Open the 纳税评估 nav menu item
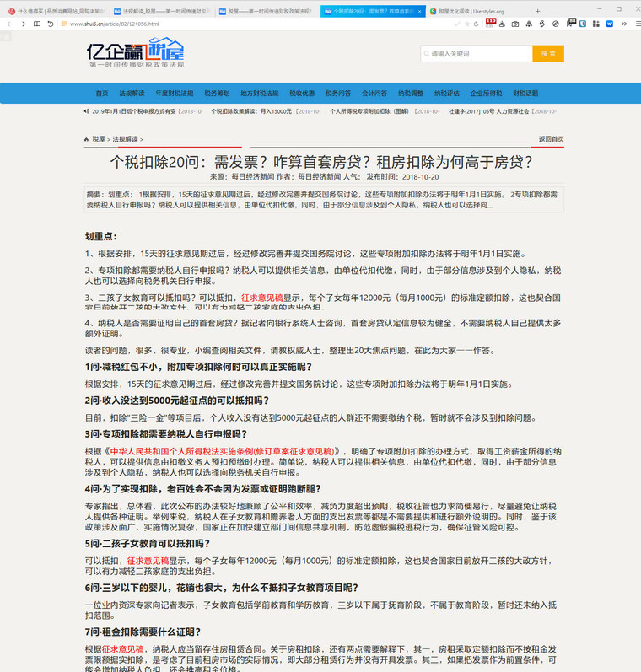The height and width of the screenshot is (672, 641). click(x=447, y=93)
